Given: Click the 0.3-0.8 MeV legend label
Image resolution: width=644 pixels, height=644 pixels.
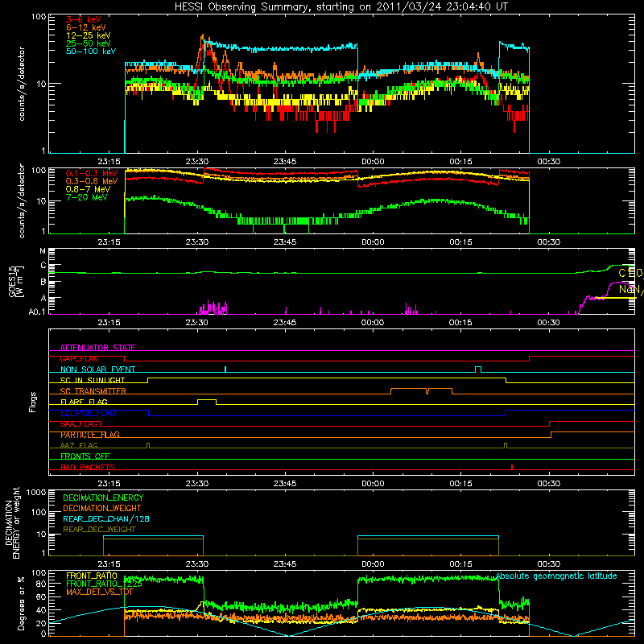Looking at the screenshot, I should click(92, 181).
